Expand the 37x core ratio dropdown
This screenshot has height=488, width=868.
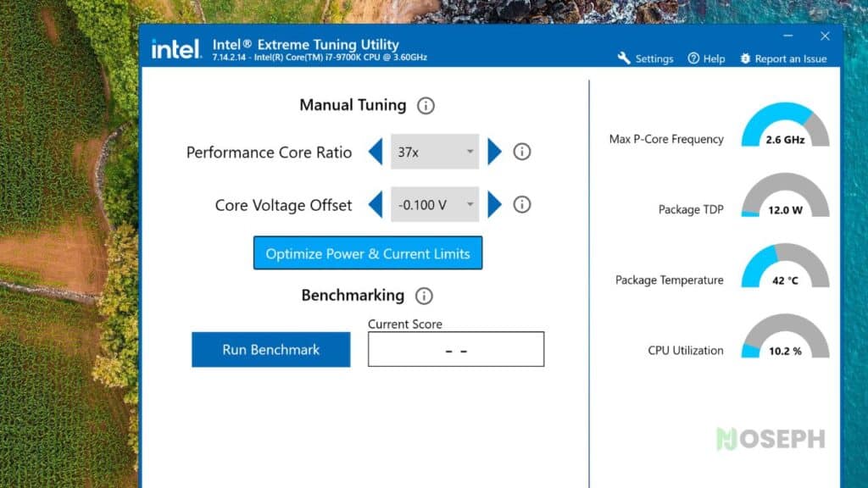point(435,152)
